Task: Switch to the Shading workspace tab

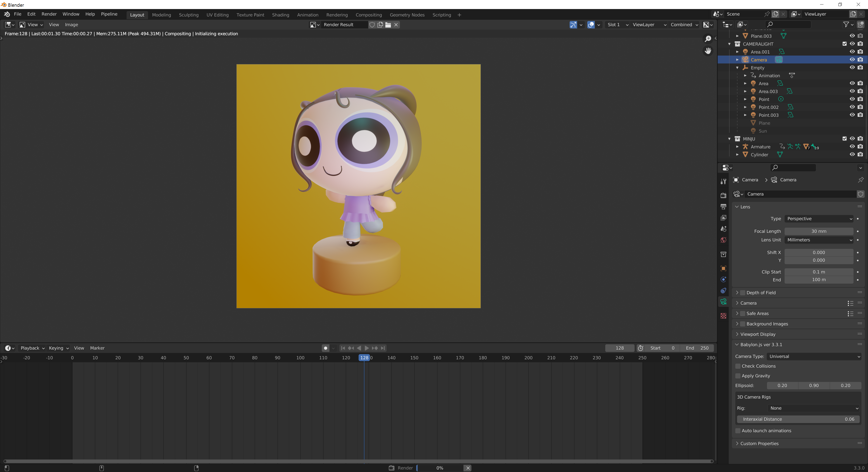Action: (280, 15)
